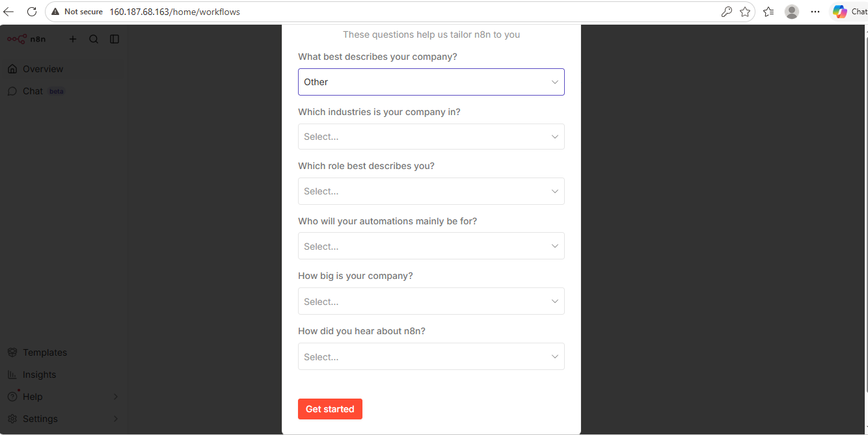Open the company size dropdown
868x435 pixels.
(431, 302)
